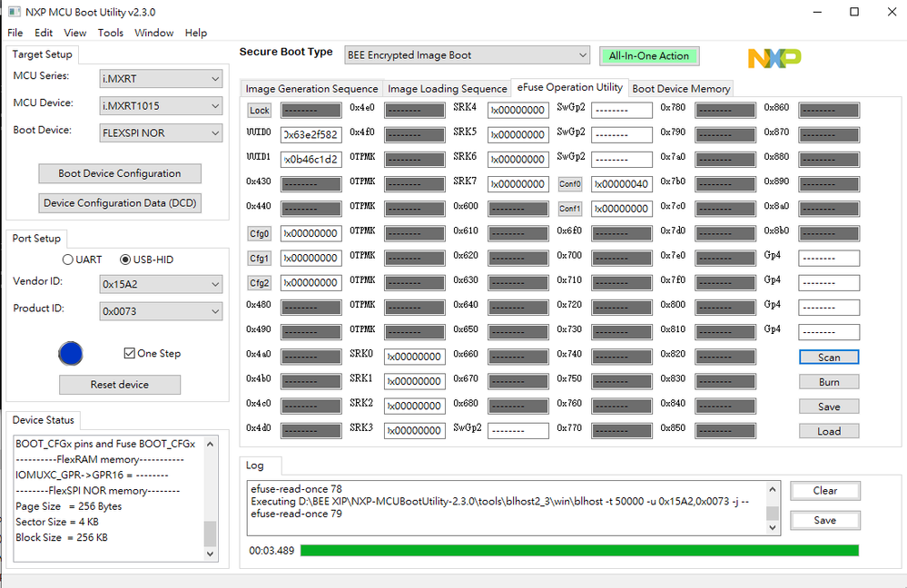Click the Cfg0 value field

311,233
